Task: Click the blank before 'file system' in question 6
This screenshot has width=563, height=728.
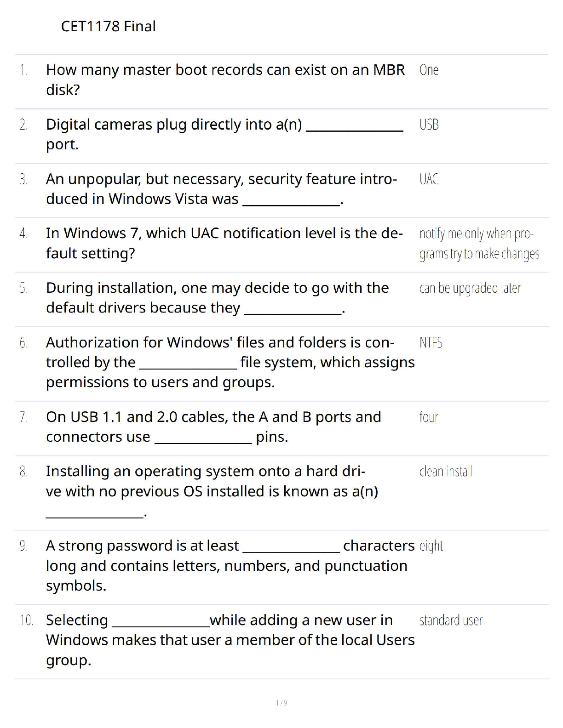Action: click(x=188, y=367)
